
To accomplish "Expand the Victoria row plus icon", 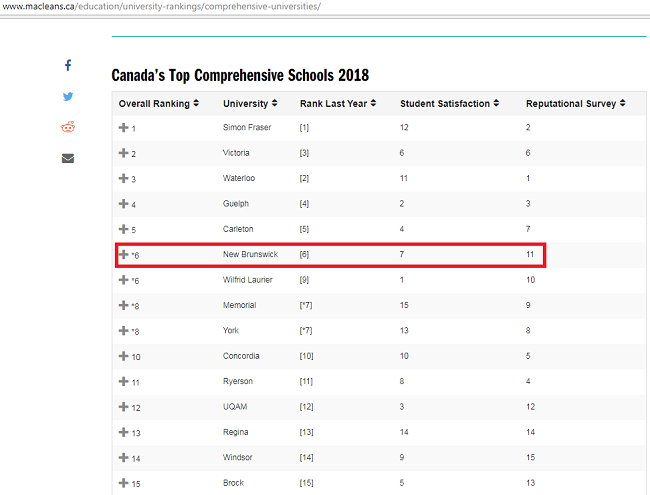I will pos(123,153).
